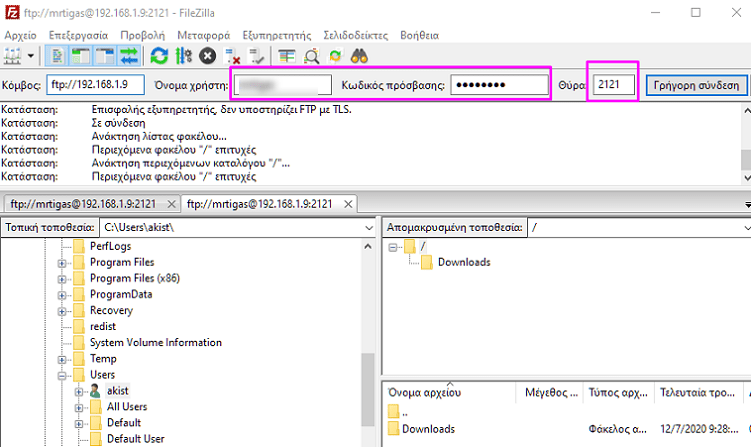Select the System Volume Information folder
Screen dimensions: 751x447
(156, 343)
